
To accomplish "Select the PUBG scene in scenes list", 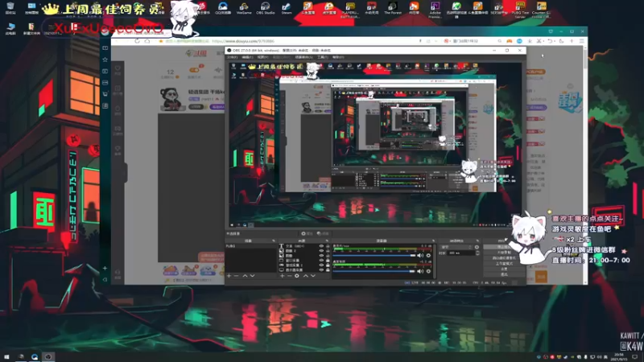I will (x=251, y=246).
